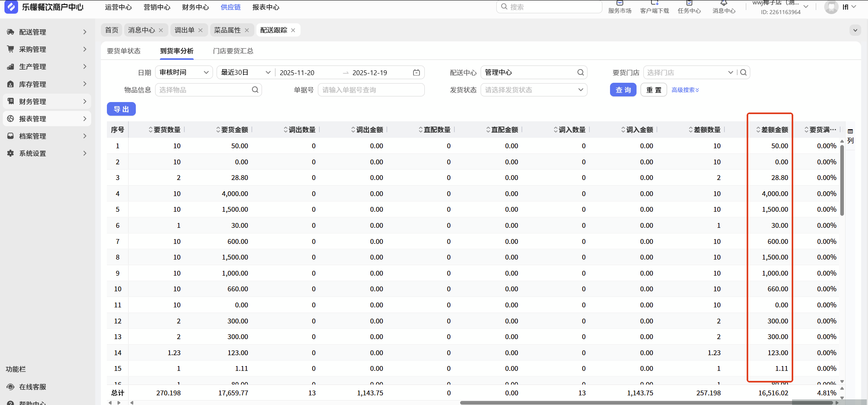Click the 单据号 input field

(x=371, y=90)
